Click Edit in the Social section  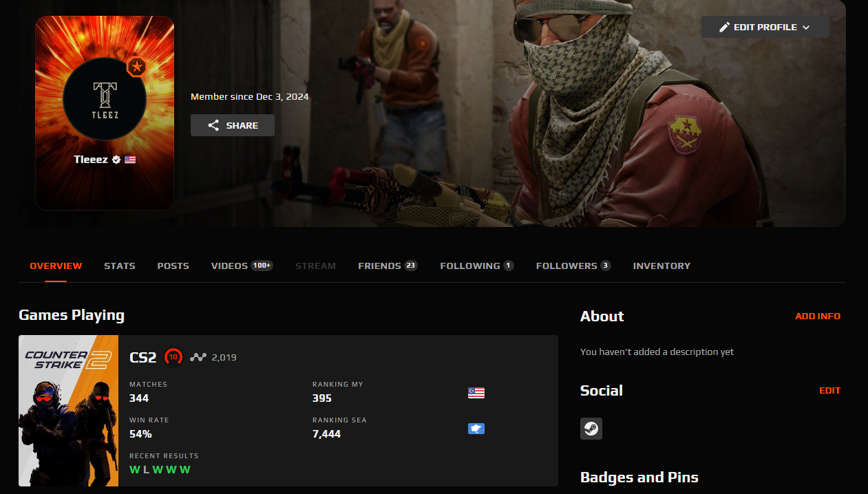(829, 391)
